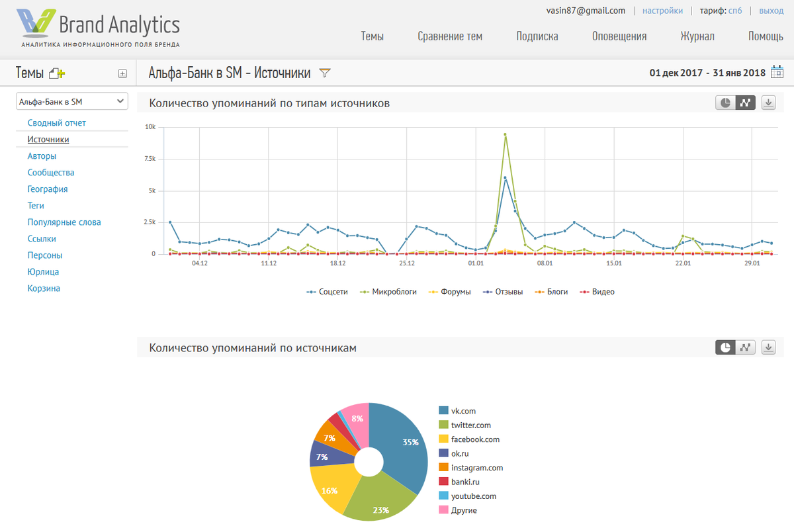This screenshot has width=794, height=532.
Task: Open Юрлица report in sidebar
Action: coord(43,272)
